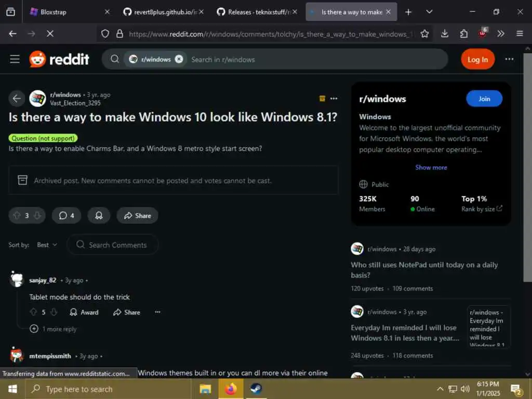Click the Search Comments field

(x=113, y=245)
